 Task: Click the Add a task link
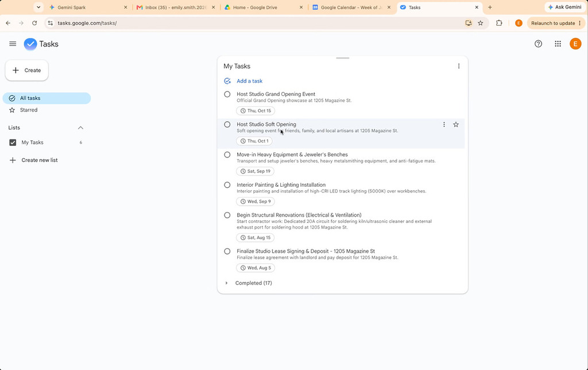[x=249, y=81]
